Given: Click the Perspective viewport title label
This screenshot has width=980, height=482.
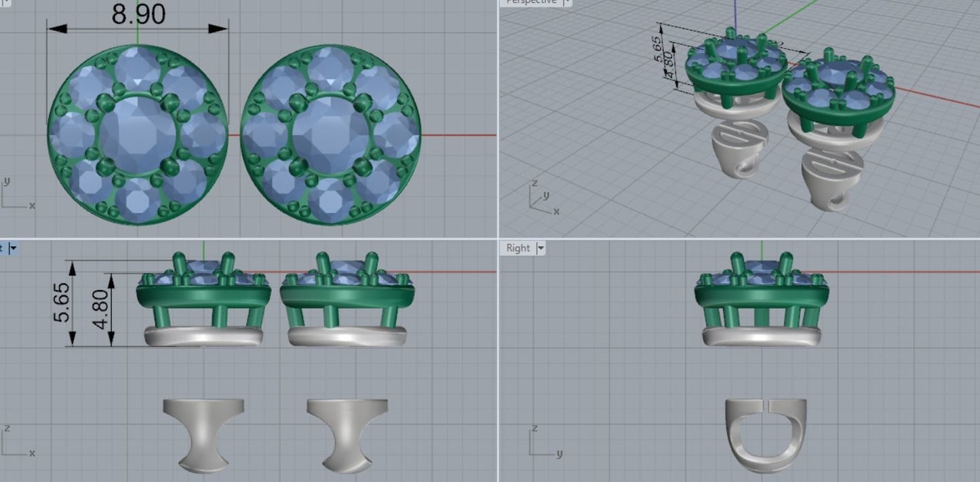Looking at the screenshot, I should 532,2.
